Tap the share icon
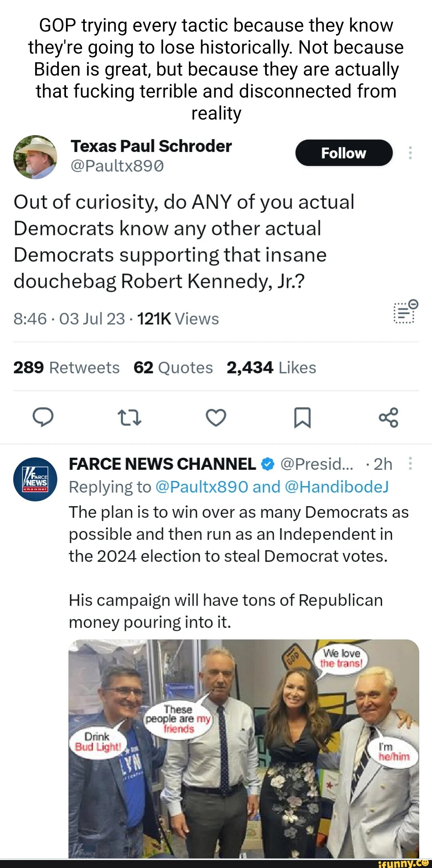Image resolution: width=432 pixels, height=868 pixels. coord(388,417)
